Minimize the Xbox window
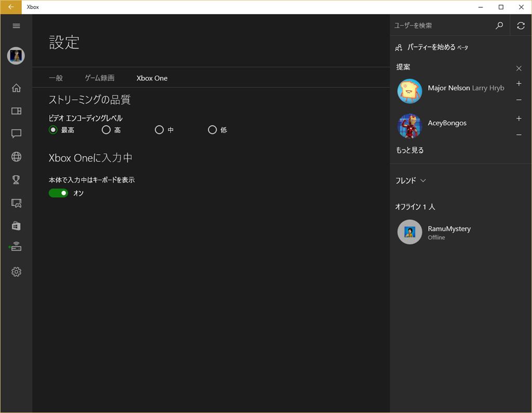Screen dimensions: 532x413 (481, 7)
